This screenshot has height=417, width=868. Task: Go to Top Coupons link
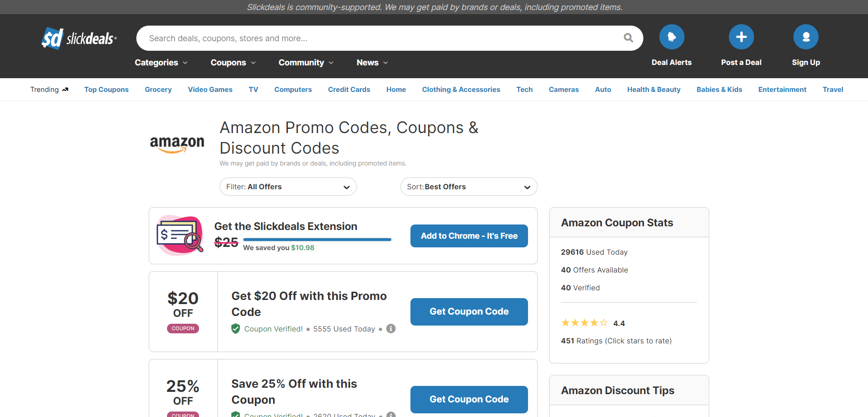(106, 90)
